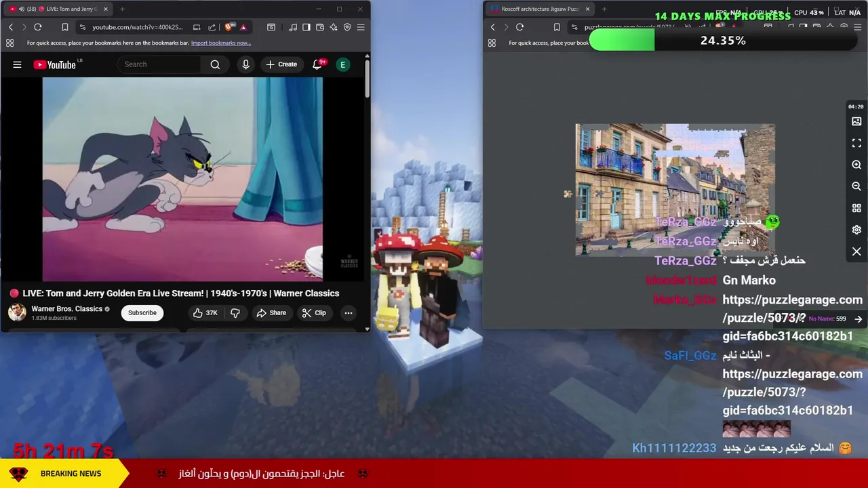This screenshot has height=488, width=868.
Task: Click Import bookmarks now link
Action: 221,43
